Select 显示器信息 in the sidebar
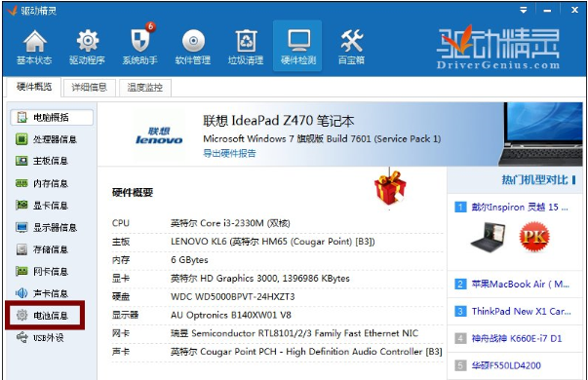This screenshot has height=380, width=588. [47, 227]
